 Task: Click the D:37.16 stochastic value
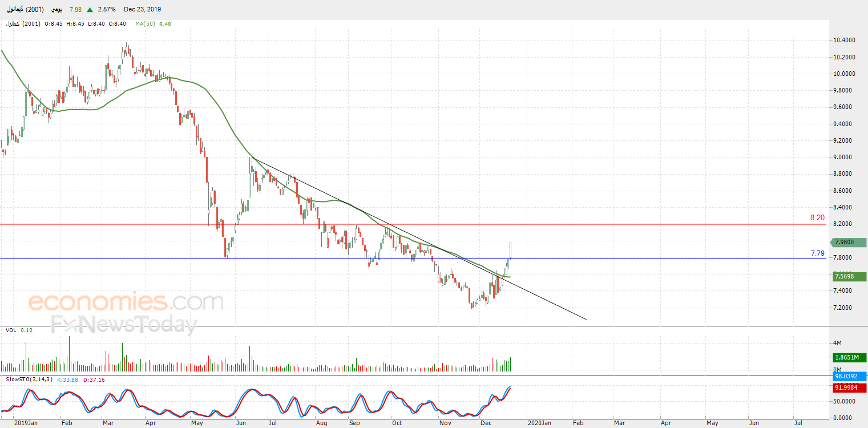click(x=95, y=379)
